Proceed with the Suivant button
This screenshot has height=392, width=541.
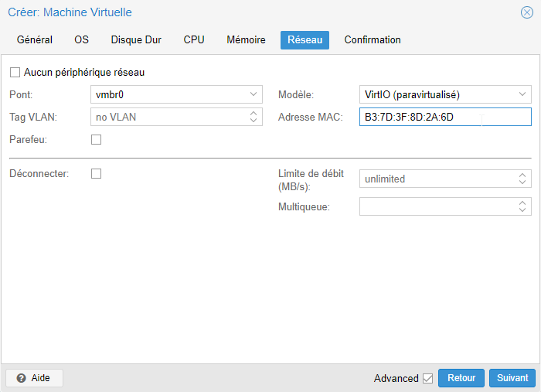512,378
